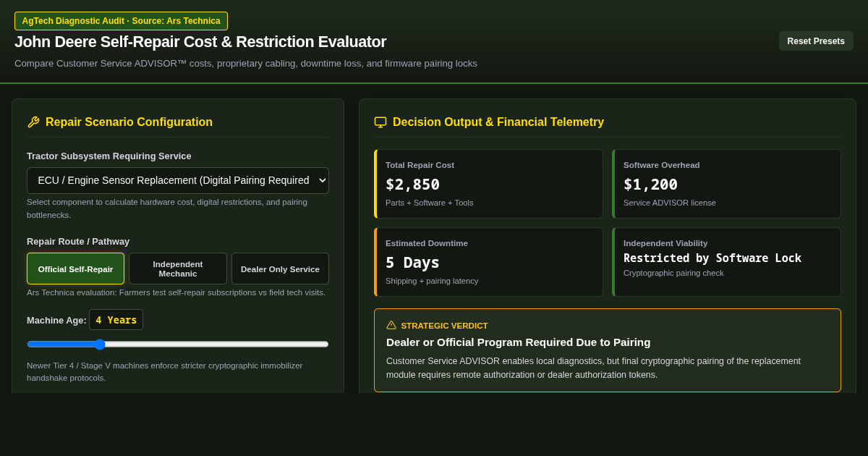Click the Decision Output & Financial Telemetry heading
This screenshot has width=868, height=456.
coord(498,122)
